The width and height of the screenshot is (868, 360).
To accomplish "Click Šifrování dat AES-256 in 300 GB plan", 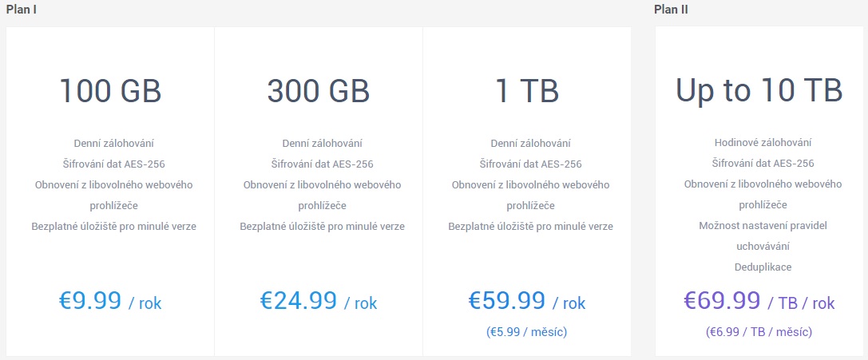I will pyautogui.click(x=322, y=164).
